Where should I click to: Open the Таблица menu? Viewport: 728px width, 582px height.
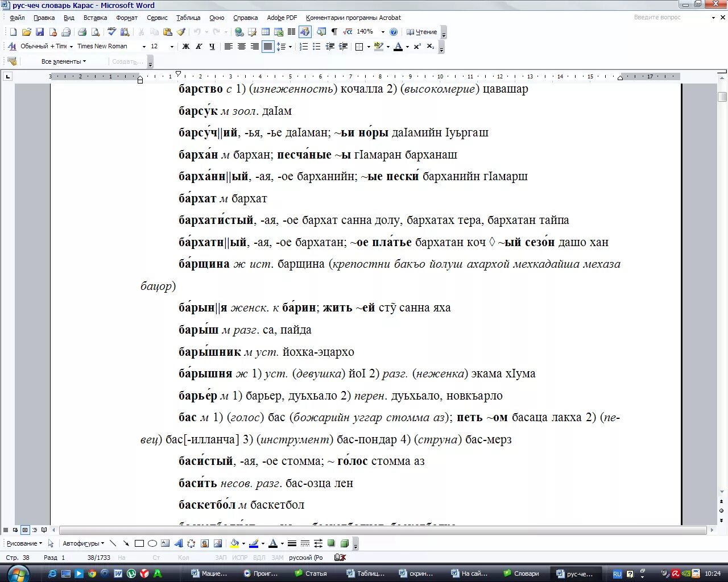coord(188,18)
